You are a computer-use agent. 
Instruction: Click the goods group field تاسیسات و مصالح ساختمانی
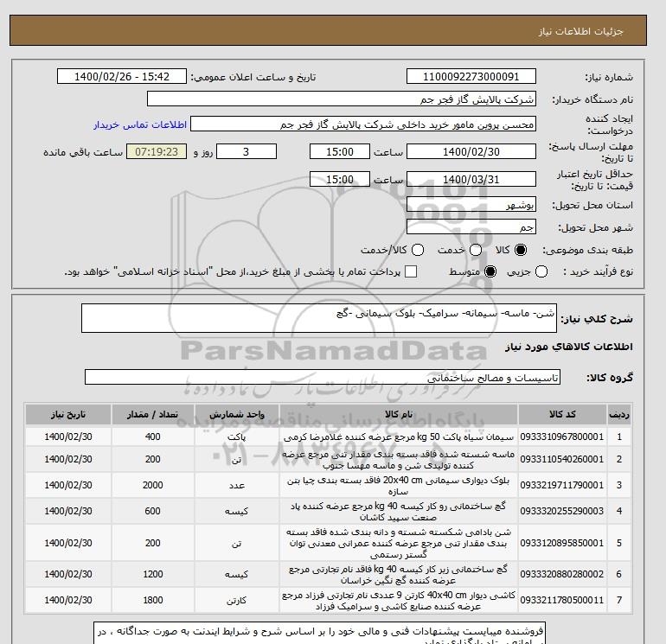coord(323,377)
